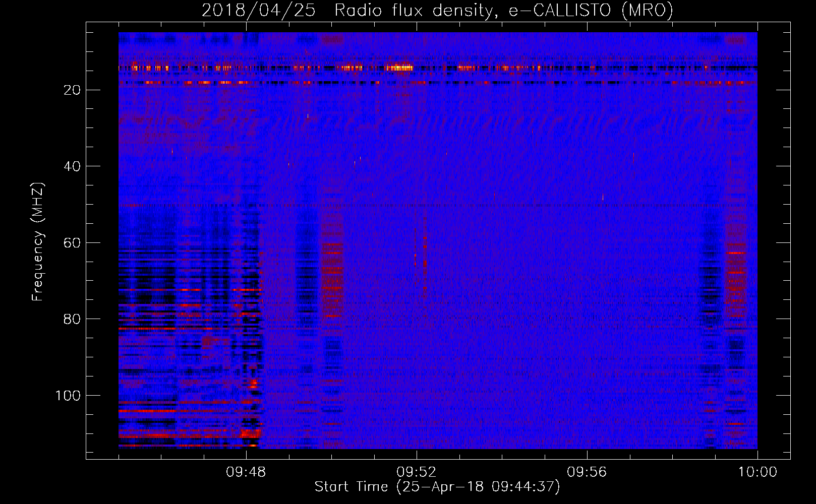Click the "Start Time (25-Apr-18 09:44:37)" label
This screenshot has width=816, height=504.
click(437, 486)
